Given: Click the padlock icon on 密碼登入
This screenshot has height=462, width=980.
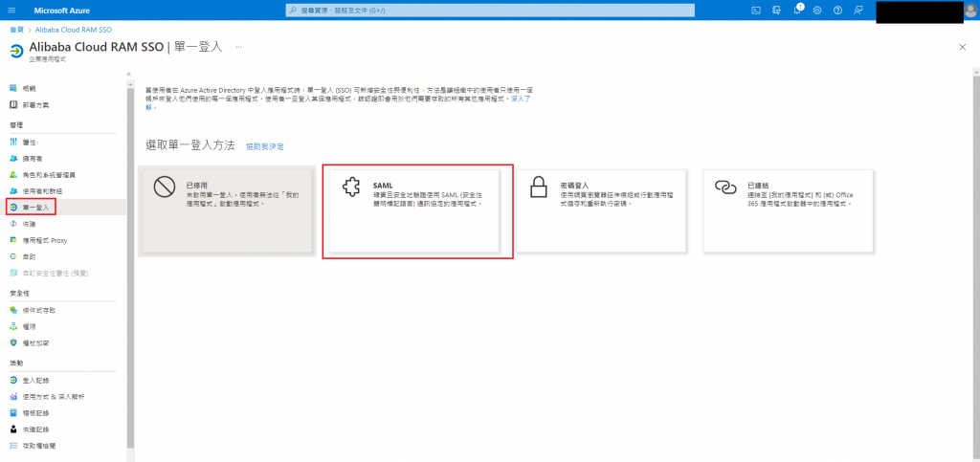Looking at the screenshot, I should click(x=538, y=187).
